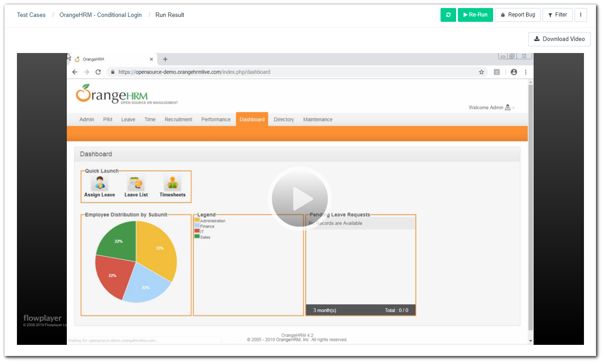
Task: Open the three-dot more options menu
Action: 580,15
